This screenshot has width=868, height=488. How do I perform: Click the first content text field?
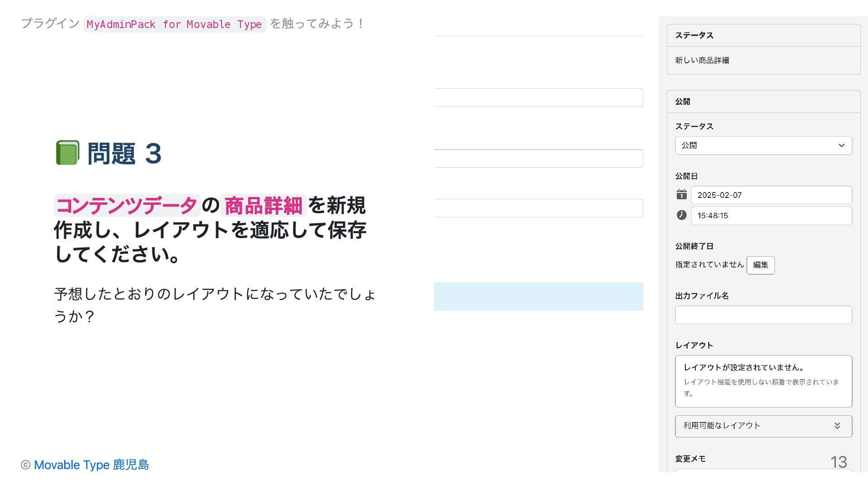point(538,98)
